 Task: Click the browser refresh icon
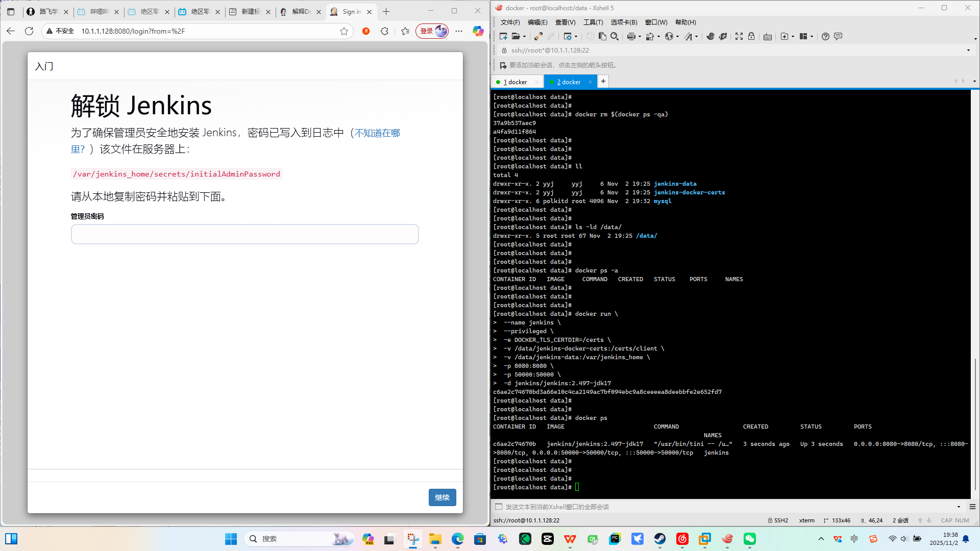click(29, 31)
